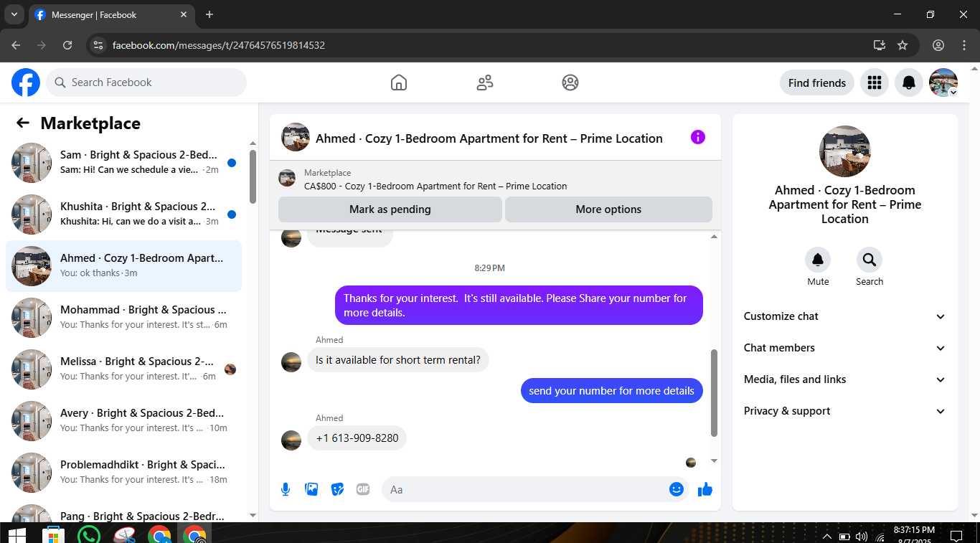Click the Facebook logo

tap(26, 82)
